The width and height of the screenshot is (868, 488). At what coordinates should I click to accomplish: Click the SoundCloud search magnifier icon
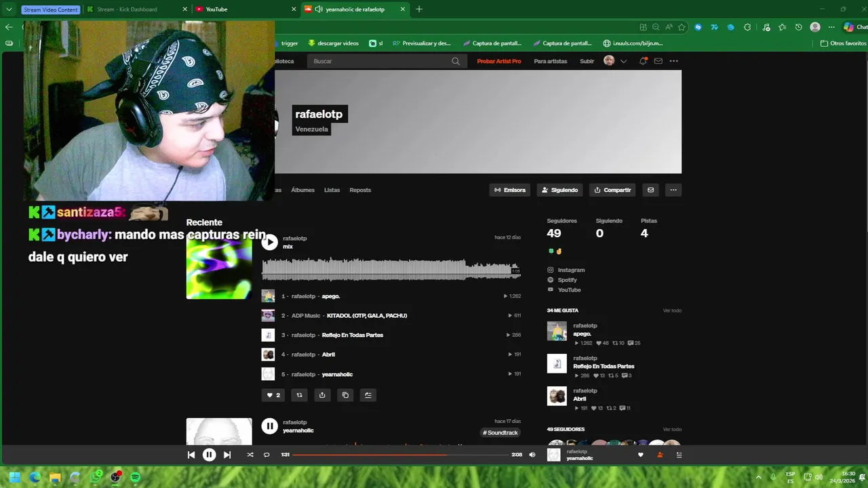click(456, 61)
